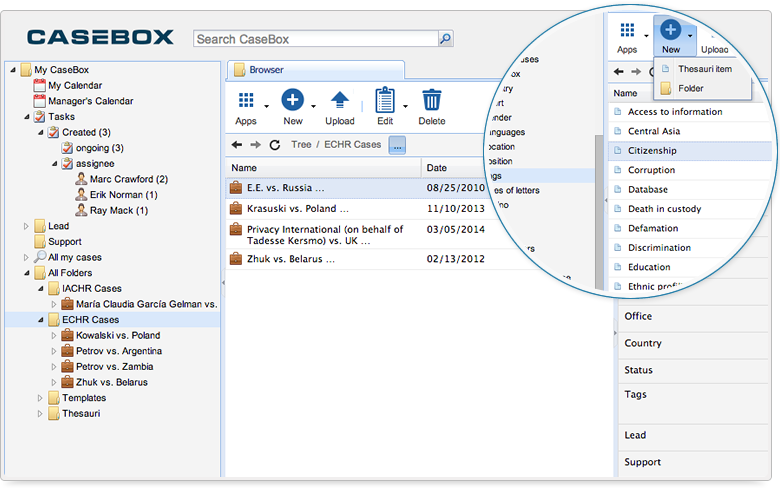Expand the Templates folder
The image size is (780, 500).
[40, 398]
